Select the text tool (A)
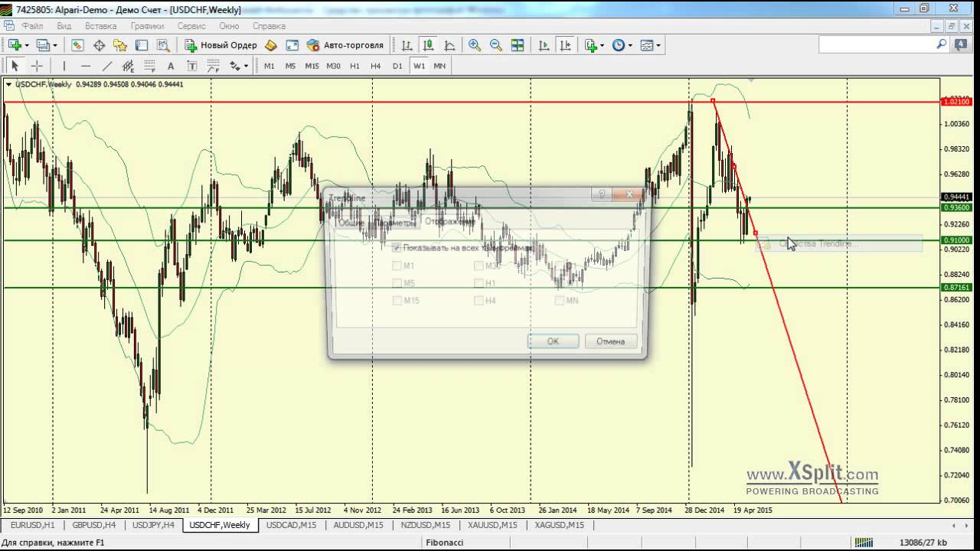 coord(171,66)
